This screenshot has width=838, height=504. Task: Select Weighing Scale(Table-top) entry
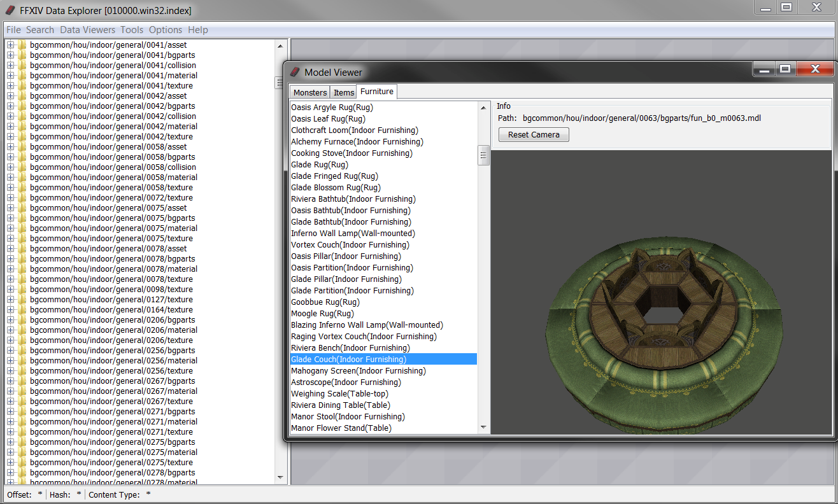pos(384,394)
